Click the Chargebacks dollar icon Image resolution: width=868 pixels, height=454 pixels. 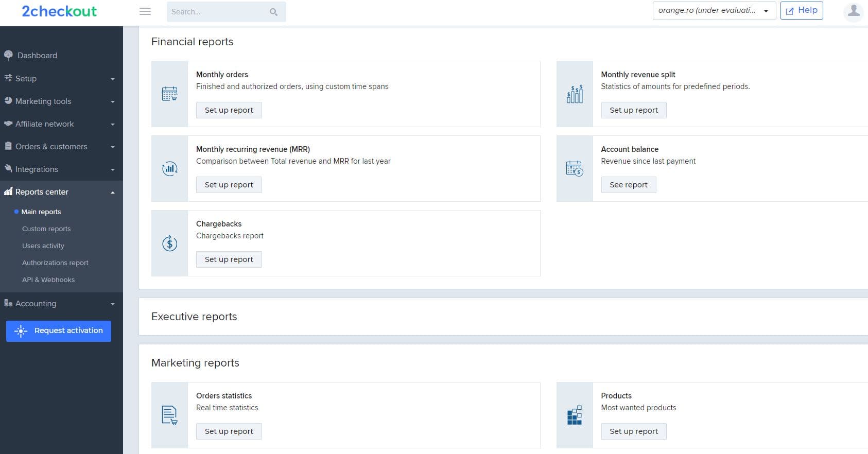169,243
